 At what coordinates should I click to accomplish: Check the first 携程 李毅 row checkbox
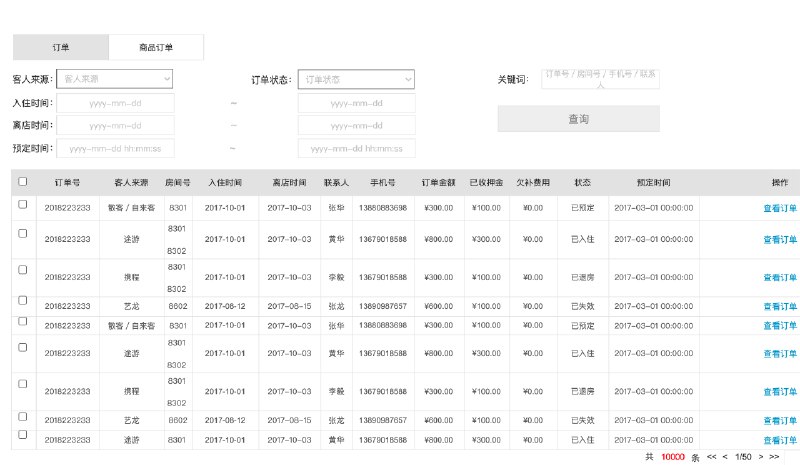point(22,270)
